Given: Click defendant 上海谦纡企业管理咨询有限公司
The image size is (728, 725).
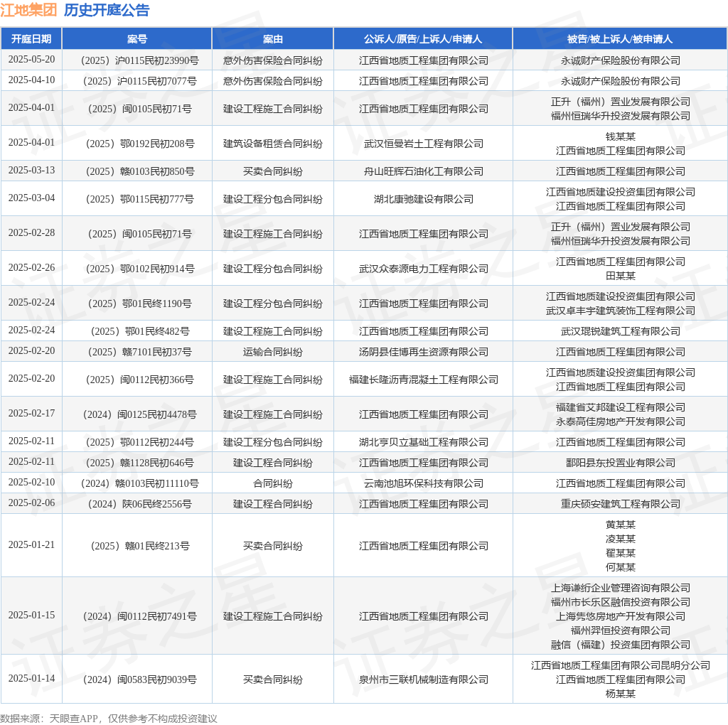Looking at the screenshot, I should click(620, 588).
